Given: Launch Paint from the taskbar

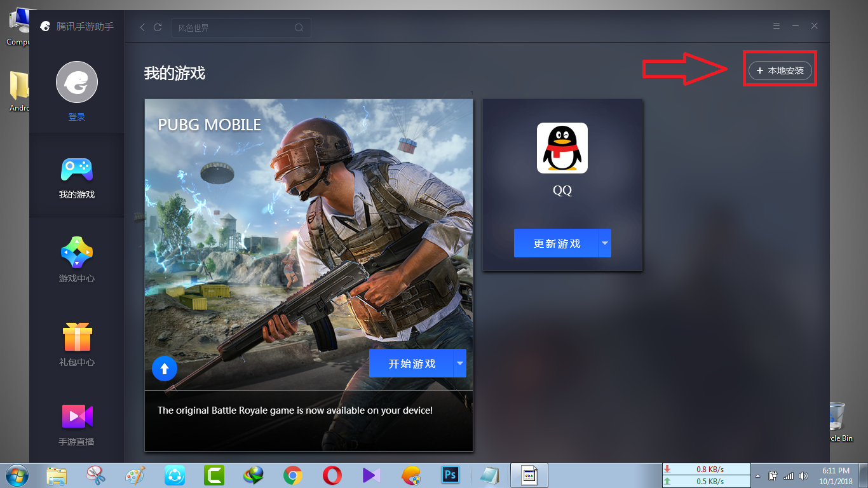Looking at the screenshot, I should click(x=135, y=475).
